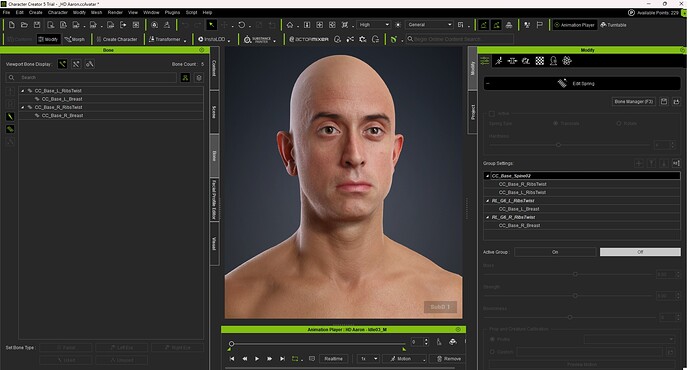Set Active Group to Off
The image size is (690, 370).
tap(640, 252)
